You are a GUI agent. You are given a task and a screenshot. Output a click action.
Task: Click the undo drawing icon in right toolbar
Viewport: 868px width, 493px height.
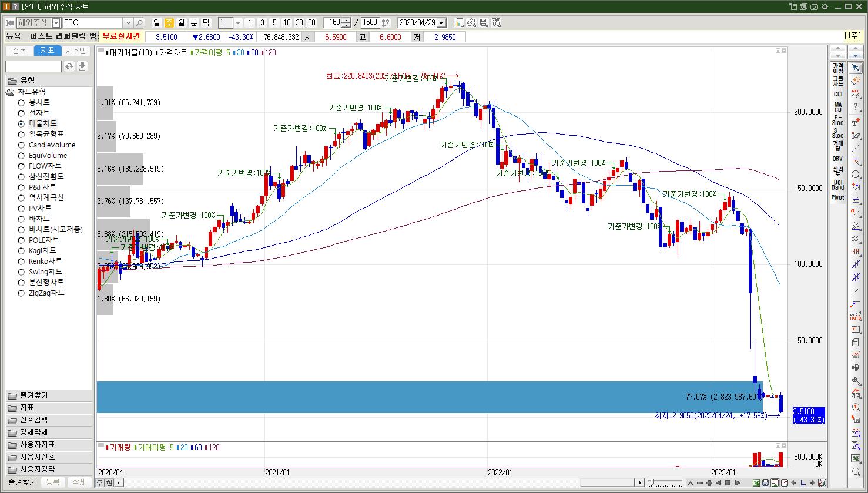coord(856,81)
